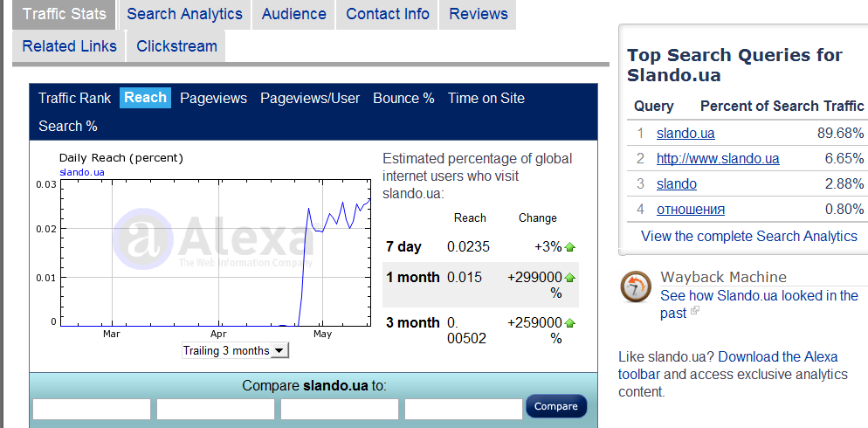This screenshot has height=428, width=868.
Task: Switch to Traffic Rank metric
Action: [74, 99]
